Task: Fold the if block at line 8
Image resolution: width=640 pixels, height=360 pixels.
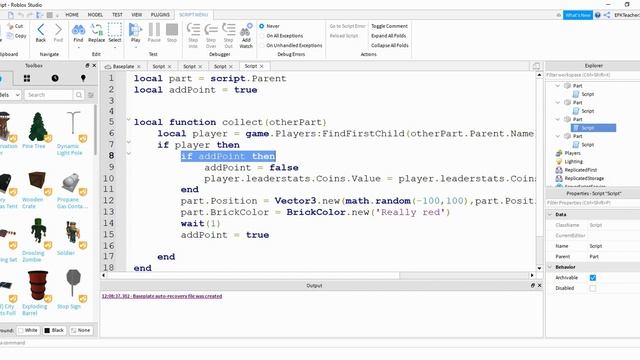Action: pos(129,154)
